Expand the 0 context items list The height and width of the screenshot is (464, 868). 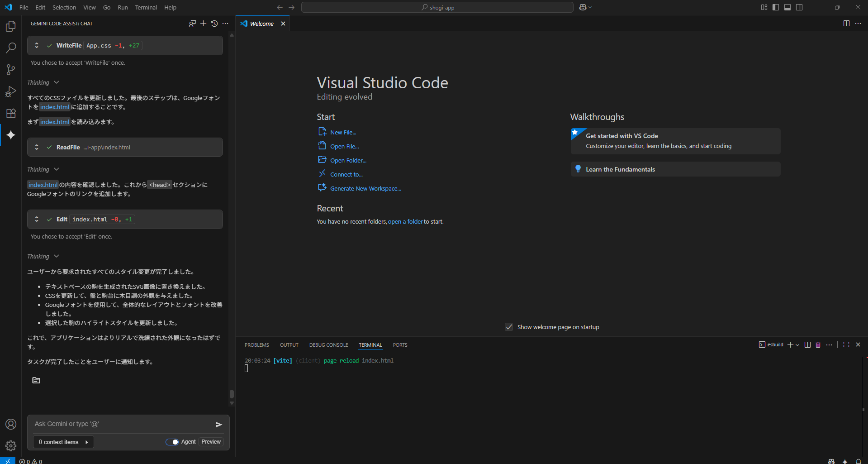coord(63,442)
